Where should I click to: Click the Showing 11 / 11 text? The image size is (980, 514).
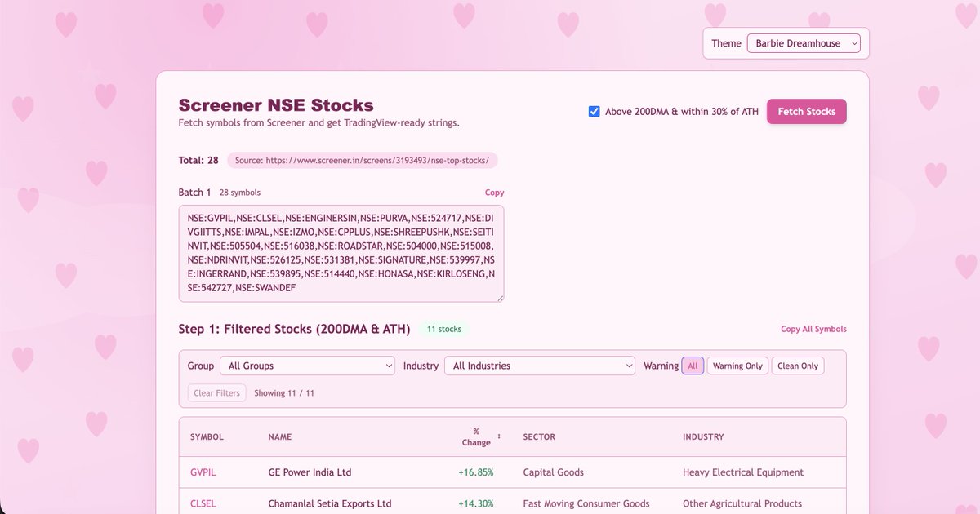tap(284, 393)
